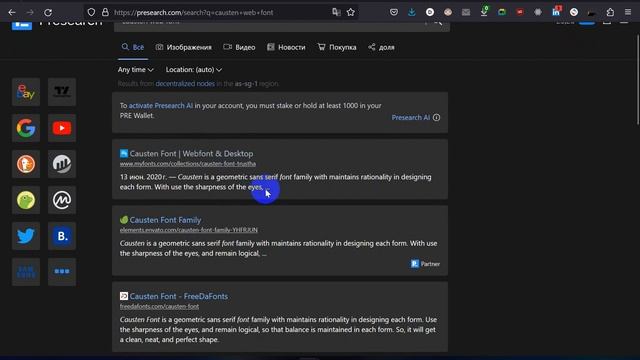Screen dimensions: 640x360
Task: Click the Presearch AI label link
Action: pos(411,118)
